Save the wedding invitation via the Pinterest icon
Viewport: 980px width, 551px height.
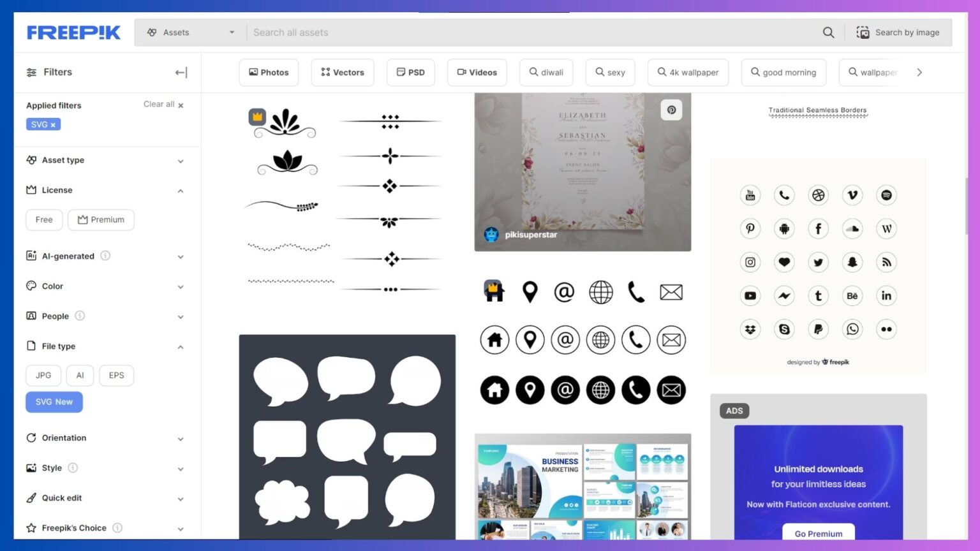coord(671,109)
